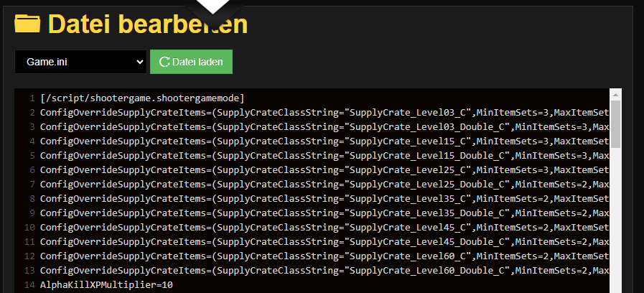Open the Game.ini file dropdown
Screen dimensions: 644x293
click(80, 62)
